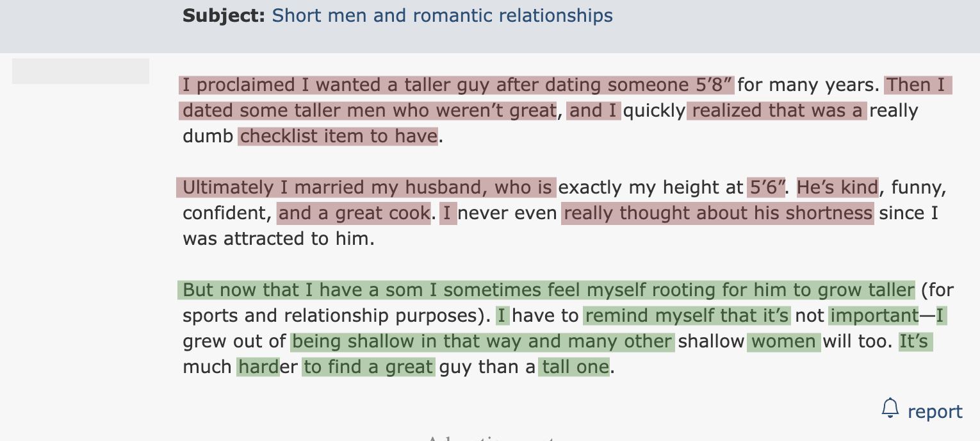Click highlighted sentence starting 'Ultimately I married my husband'
The image size is (980, 441).
point(366,187)
